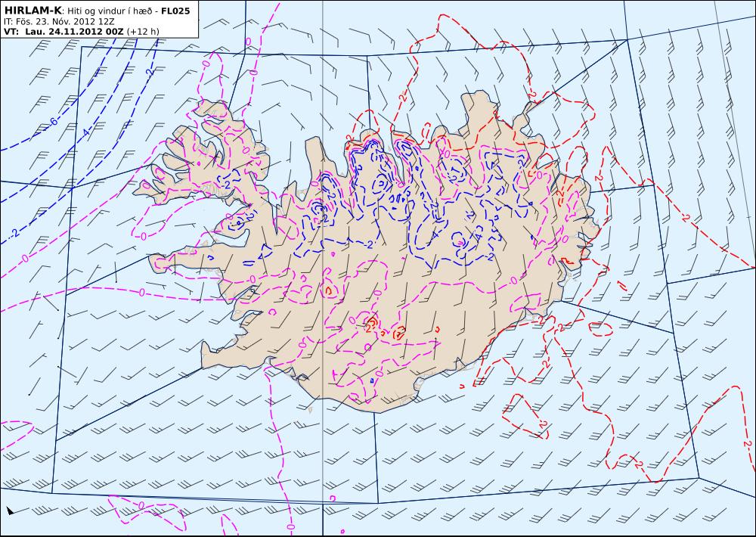Click the blue -6 isotherm label
Screen dimensions: 756x537
(x=53, y=122)
